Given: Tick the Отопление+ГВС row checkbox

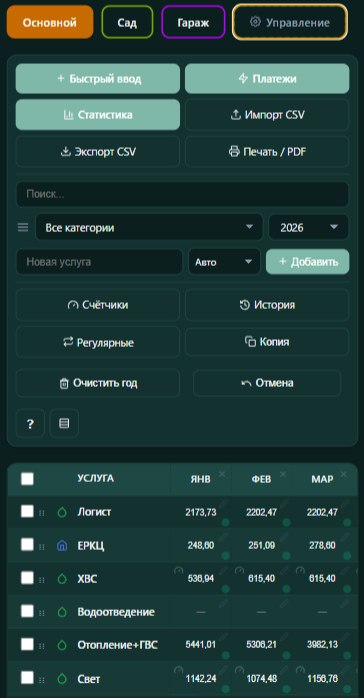Looking at the screenshot, I should click(x=27, y=644).
